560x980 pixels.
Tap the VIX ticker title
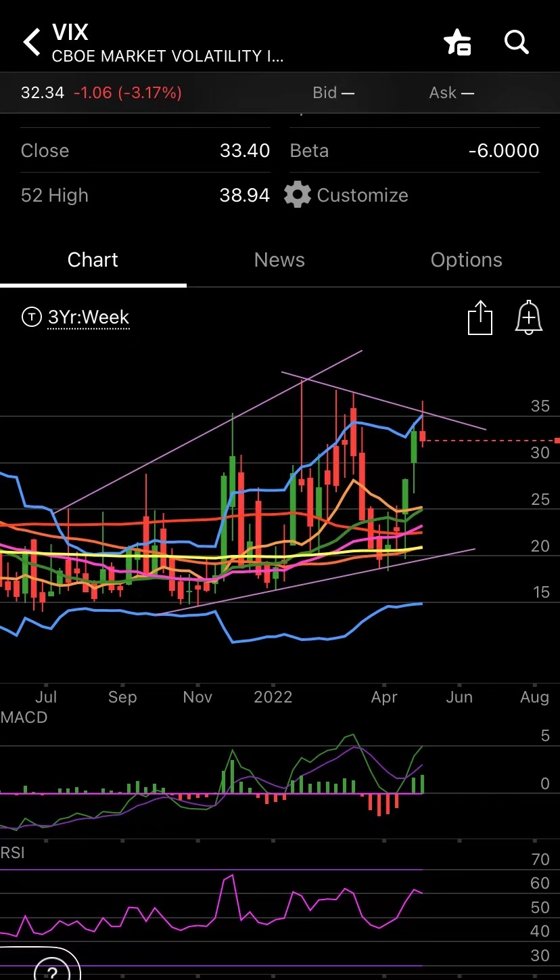pos(70,32)
